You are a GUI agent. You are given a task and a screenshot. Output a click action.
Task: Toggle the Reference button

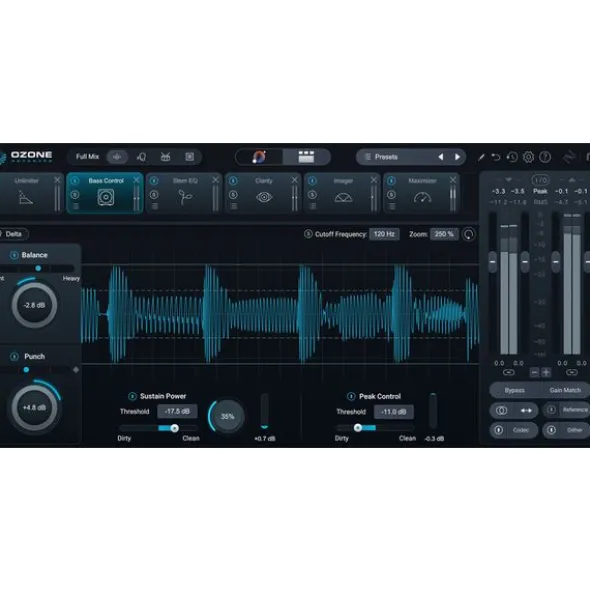[566, 410]
